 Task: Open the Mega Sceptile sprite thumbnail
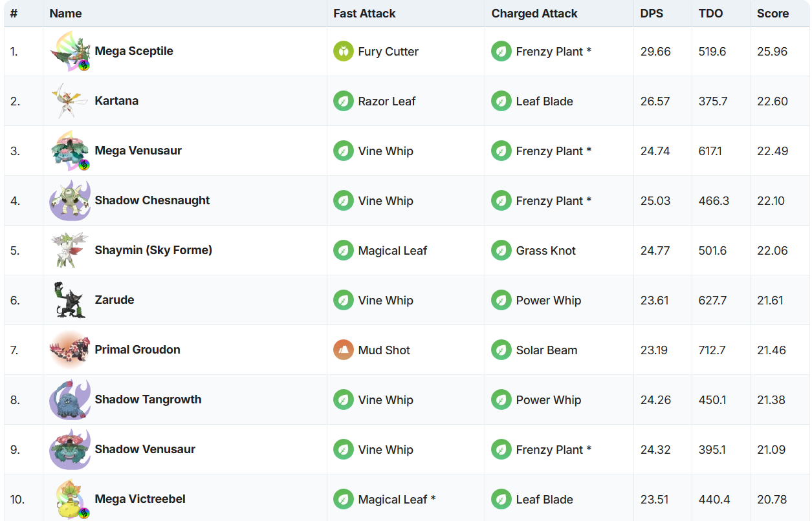tap(69, 52)
